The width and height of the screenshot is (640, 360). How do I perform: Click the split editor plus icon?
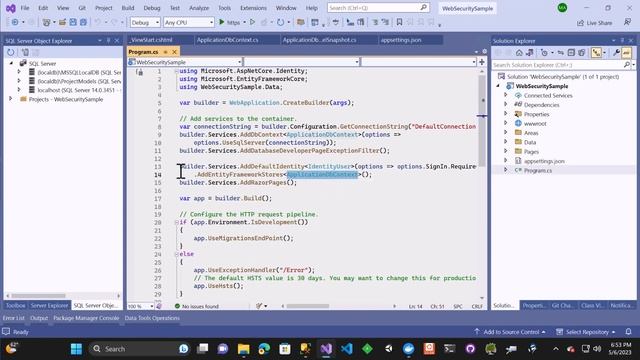482,62
